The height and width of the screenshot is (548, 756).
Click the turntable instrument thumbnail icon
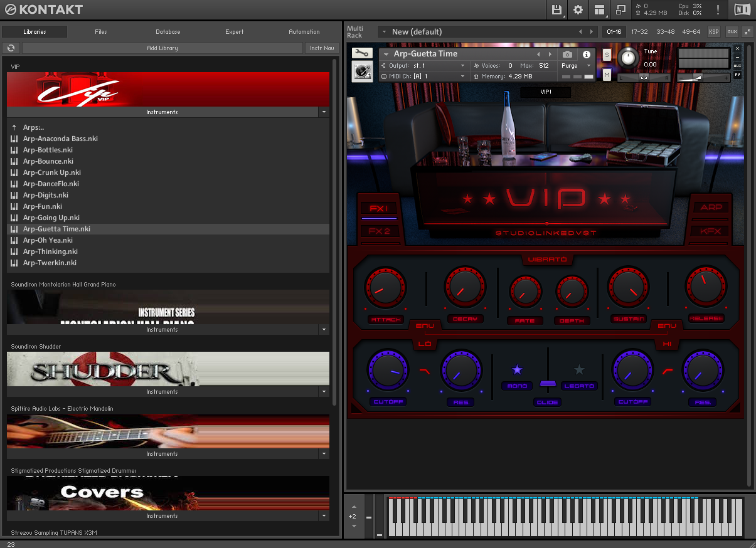pyautogui.click(x=362, y=72)
